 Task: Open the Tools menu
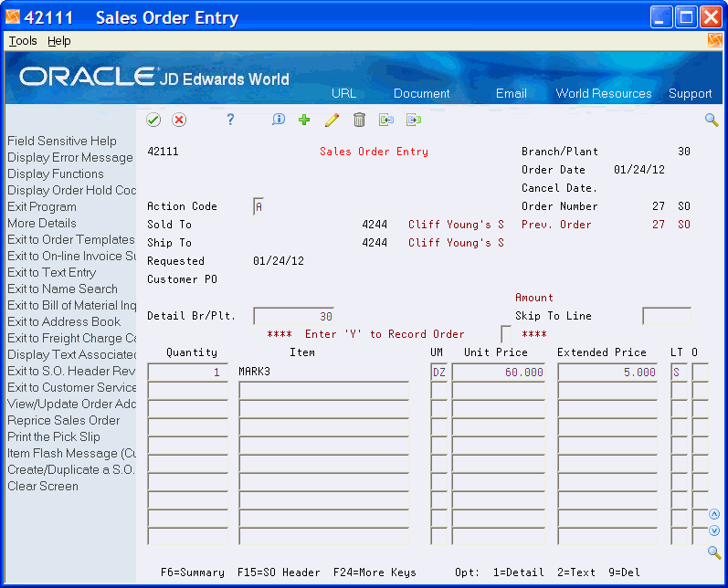click(x=23, y=41)
